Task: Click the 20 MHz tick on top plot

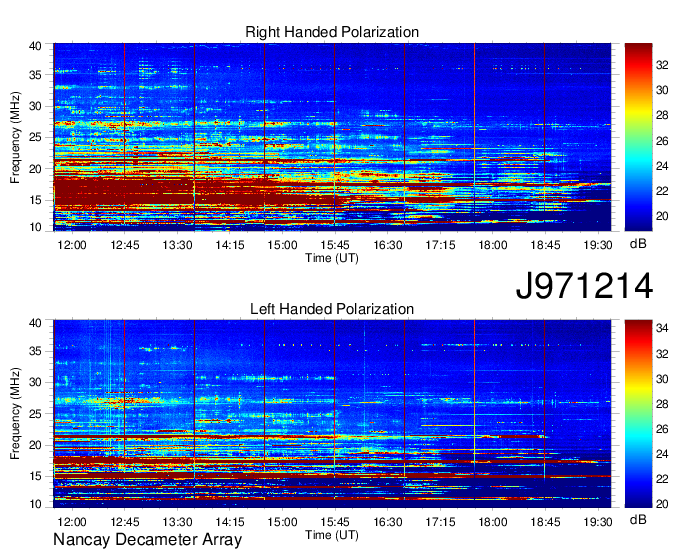Action: point(35,169)
